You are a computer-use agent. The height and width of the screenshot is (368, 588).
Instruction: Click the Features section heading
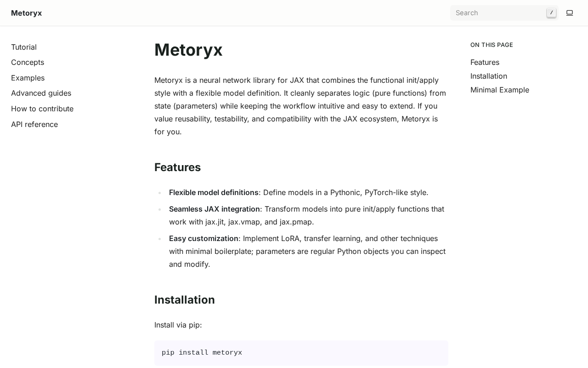[x=177, y=167]
